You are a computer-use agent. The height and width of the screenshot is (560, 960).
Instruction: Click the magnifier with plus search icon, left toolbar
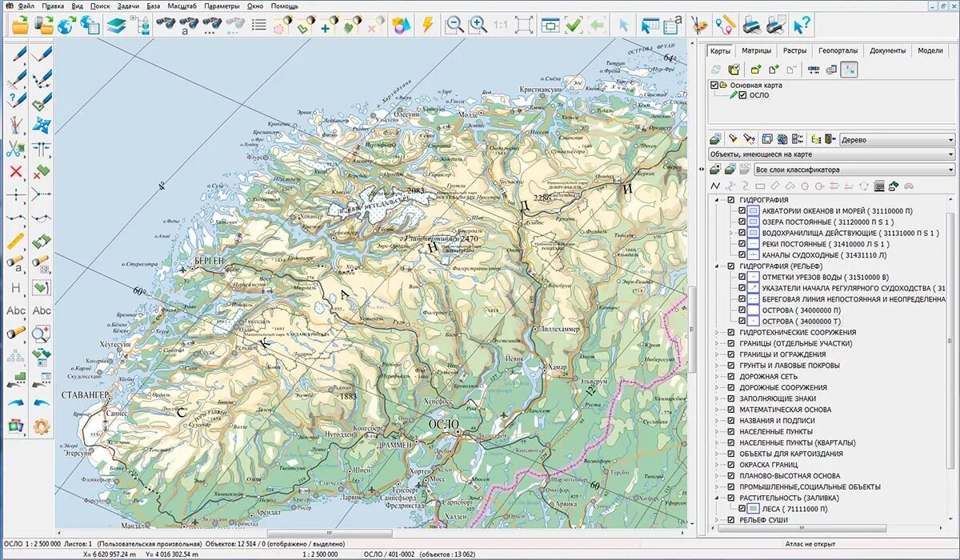tap(42, 334)
